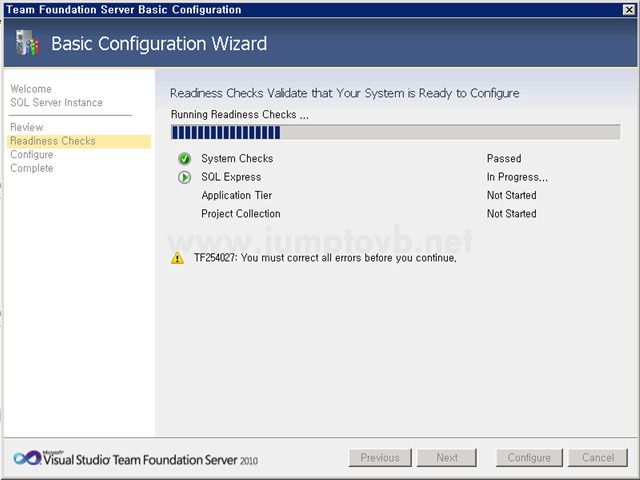Click the Running Readiness Checks label

pos(240,115)
